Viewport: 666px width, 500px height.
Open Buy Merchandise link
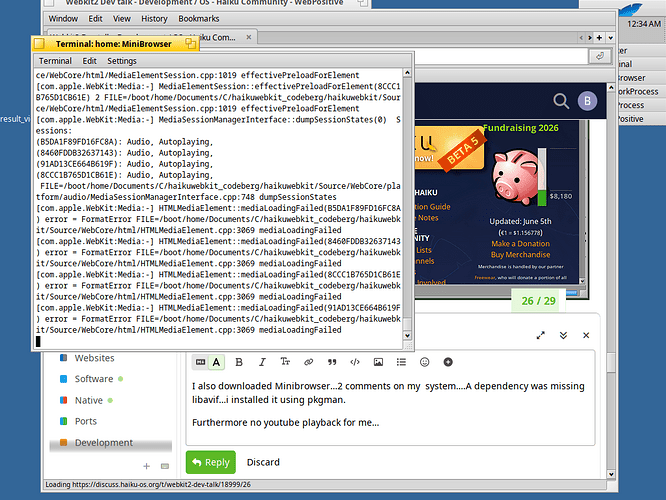point(520,254)
